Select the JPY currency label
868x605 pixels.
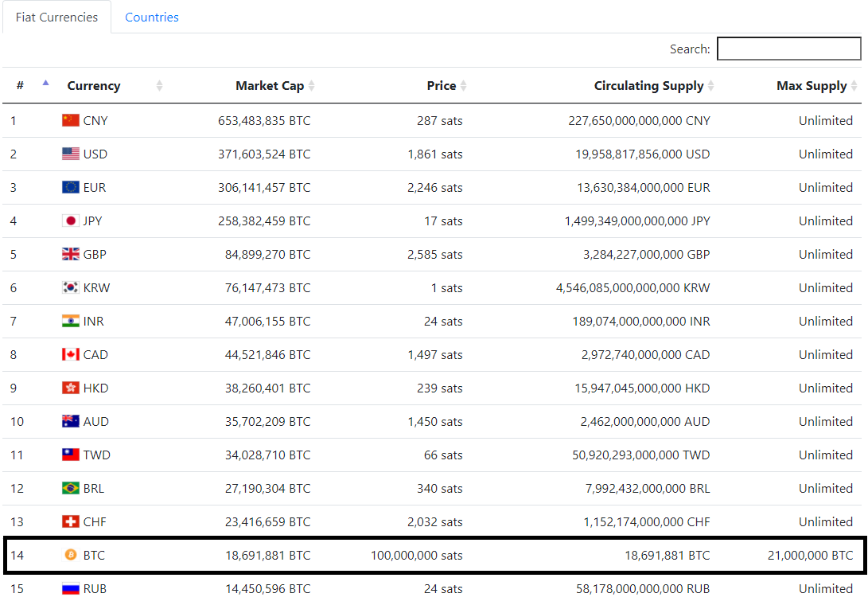[92, 221]
